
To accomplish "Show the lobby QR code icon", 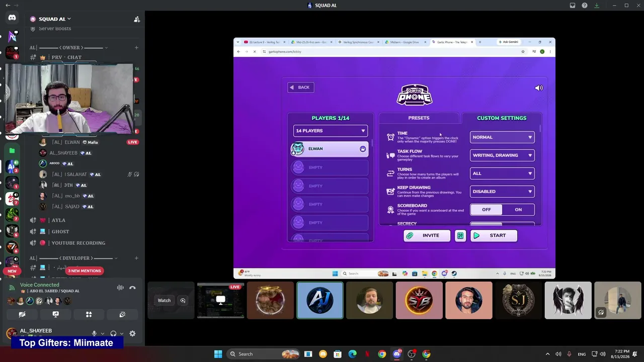I will 460,235.
